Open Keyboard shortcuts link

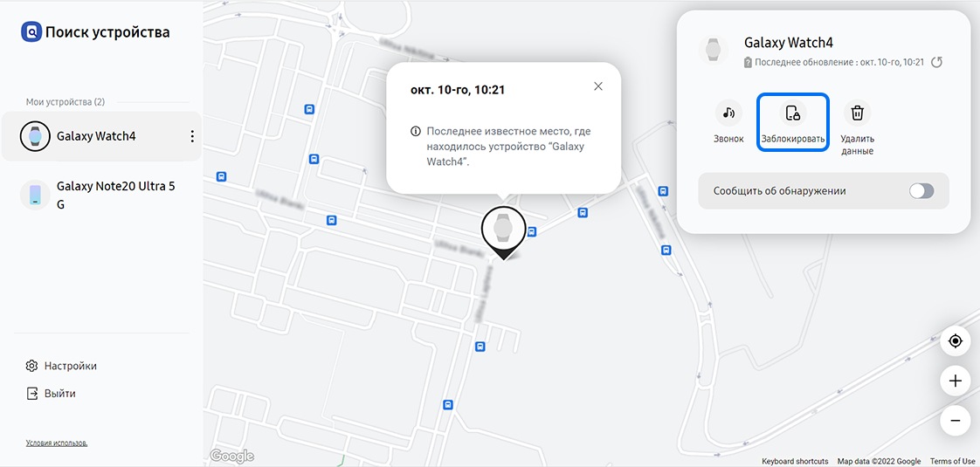pyautogui.click(x=795, y=462)
